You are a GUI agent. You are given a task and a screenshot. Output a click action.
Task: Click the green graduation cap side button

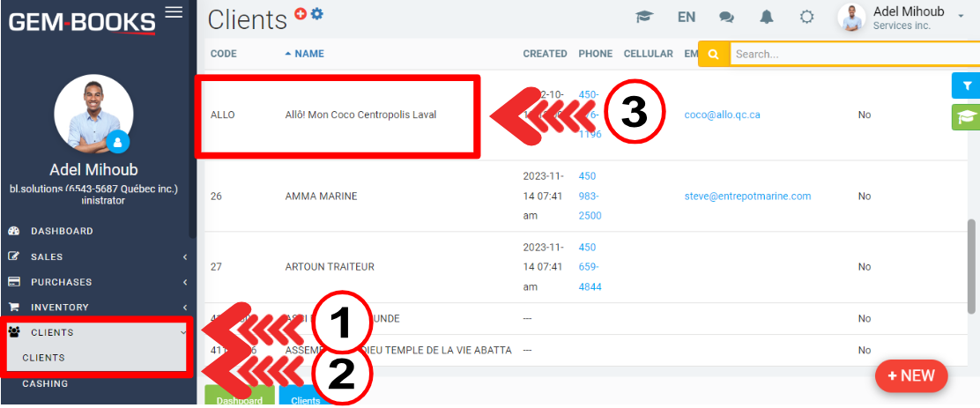click(966, 117)
